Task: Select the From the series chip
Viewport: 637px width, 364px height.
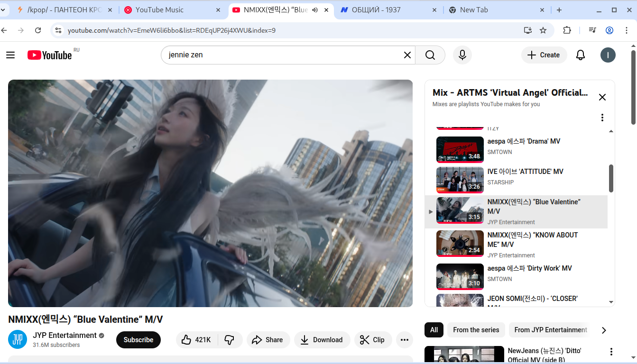Action: pyautogui.click(x=476, y=330)
